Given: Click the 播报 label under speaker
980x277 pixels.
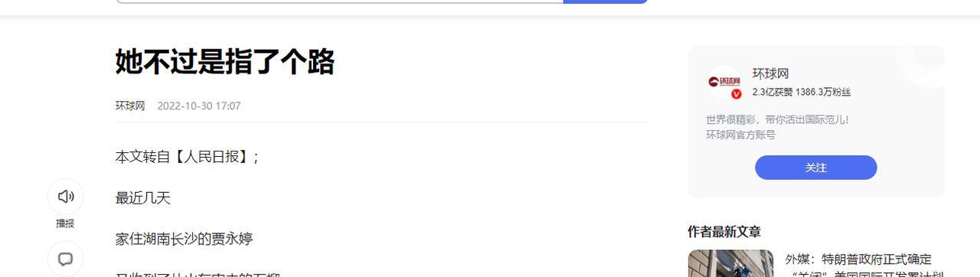Looking at the screenshot, I should [65, 223].
